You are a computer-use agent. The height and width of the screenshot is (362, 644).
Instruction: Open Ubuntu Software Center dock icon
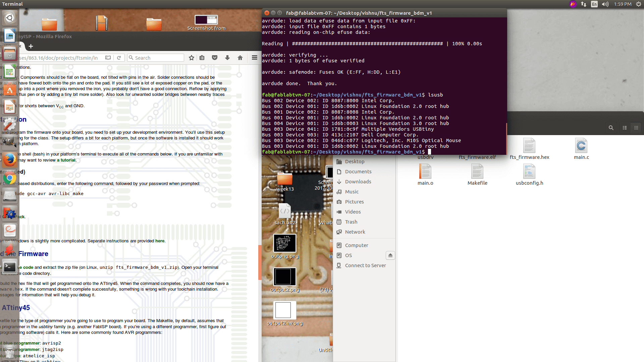pos(10,90)
